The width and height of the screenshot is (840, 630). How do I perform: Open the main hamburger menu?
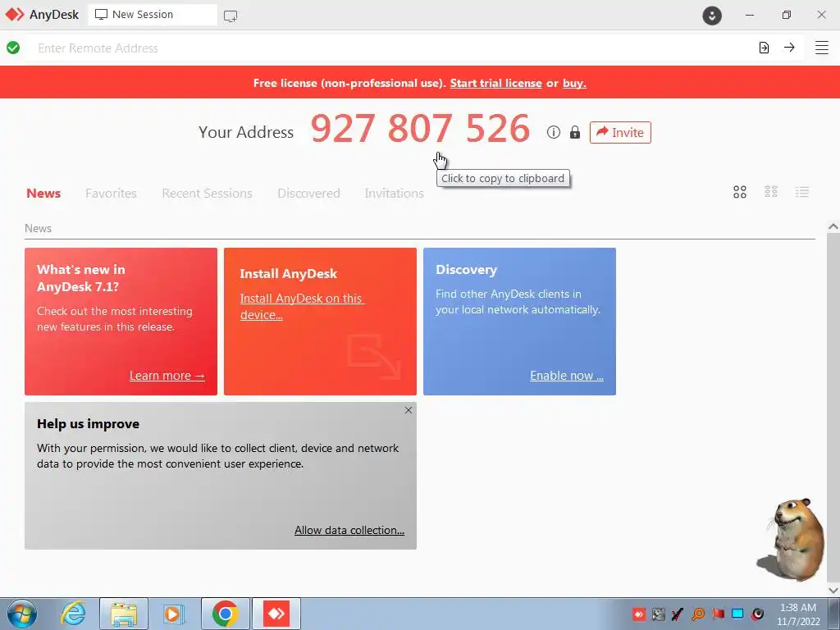click(x=822, y=48)
